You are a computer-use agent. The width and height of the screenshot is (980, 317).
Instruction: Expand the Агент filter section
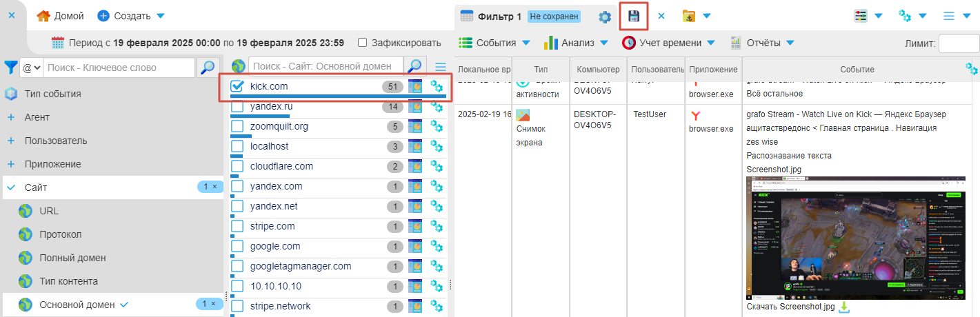click(11, 118)
